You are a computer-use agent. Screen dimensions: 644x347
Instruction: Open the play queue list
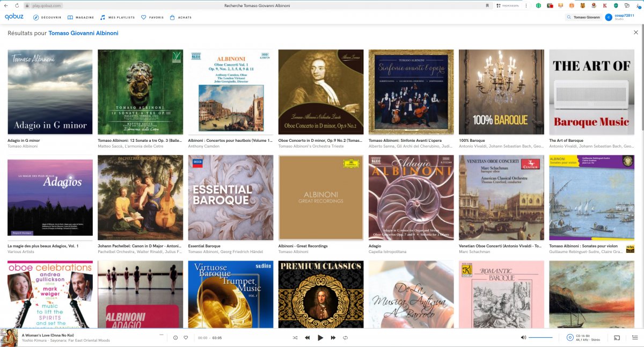click(x=635, y=338)
